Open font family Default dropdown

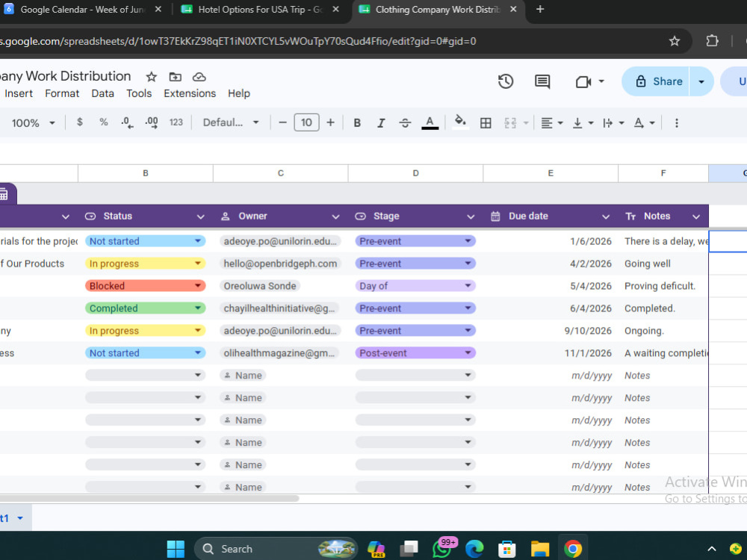[x=231, y=122]
